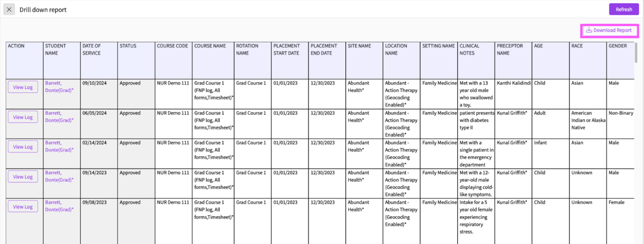Open View Log for 09/10/2024 entry
Viewport: 644px width, 244px height.
pos(23,87)
